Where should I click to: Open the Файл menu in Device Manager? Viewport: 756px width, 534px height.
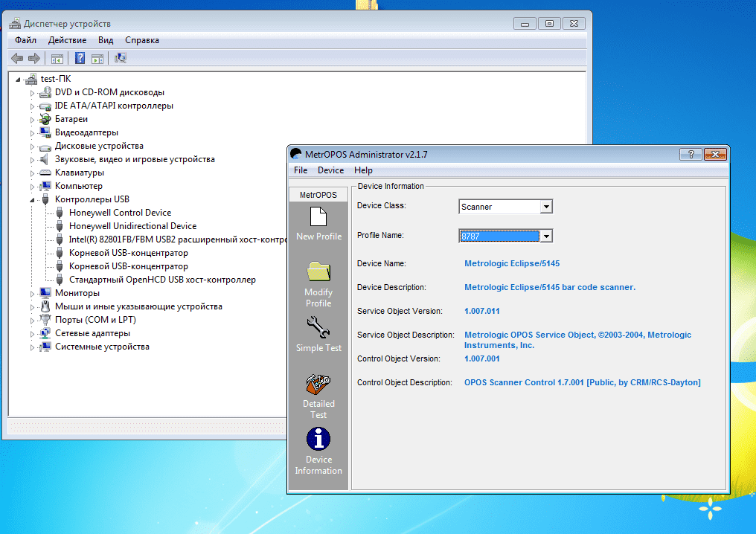[25, 40]
